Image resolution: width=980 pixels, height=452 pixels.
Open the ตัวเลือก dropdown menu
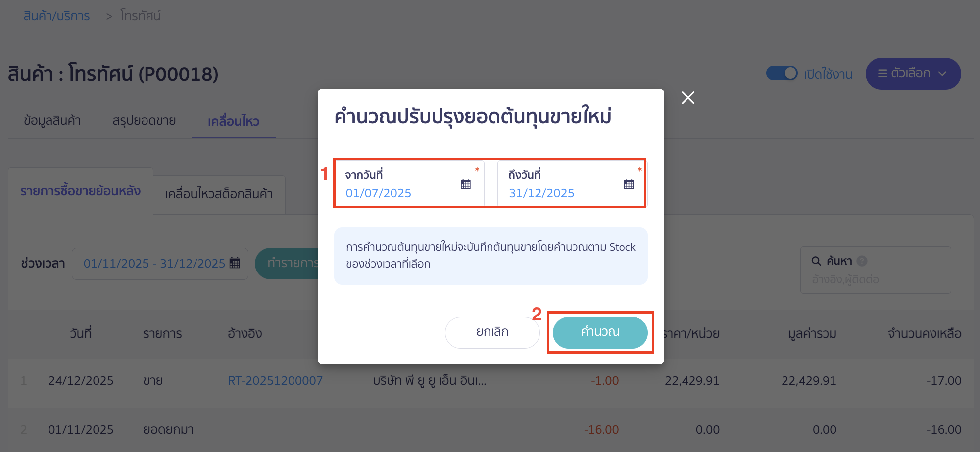tap(913, 73)
